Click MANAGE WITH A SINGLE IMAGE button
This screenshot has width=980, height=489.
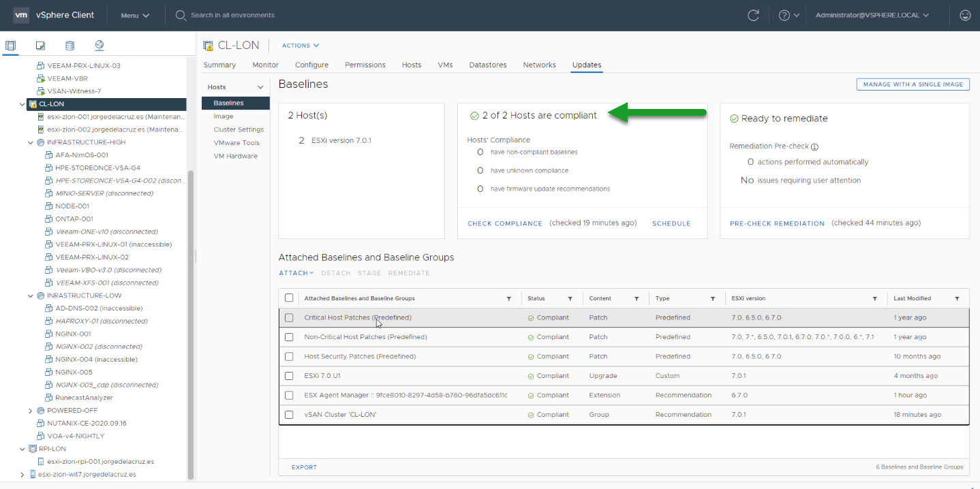point(913,84)
